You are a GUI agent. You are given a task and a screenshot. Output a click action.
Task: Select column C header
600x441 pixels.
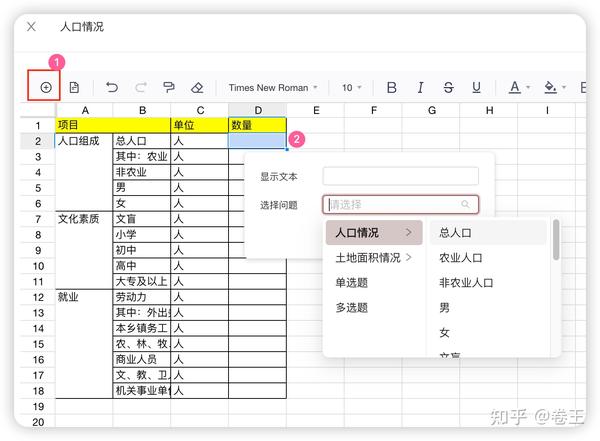200,111
